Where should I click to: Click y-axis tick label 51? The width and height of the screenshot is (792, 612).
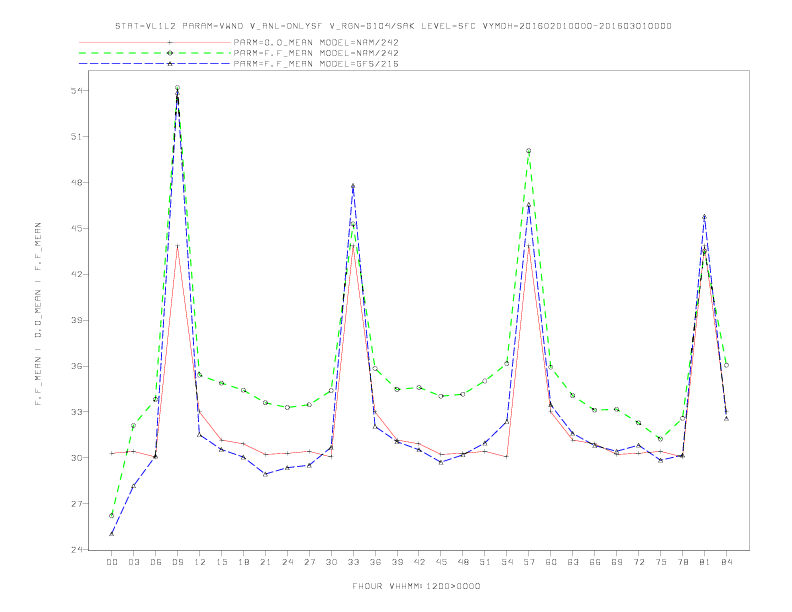(x=77, y=137)
